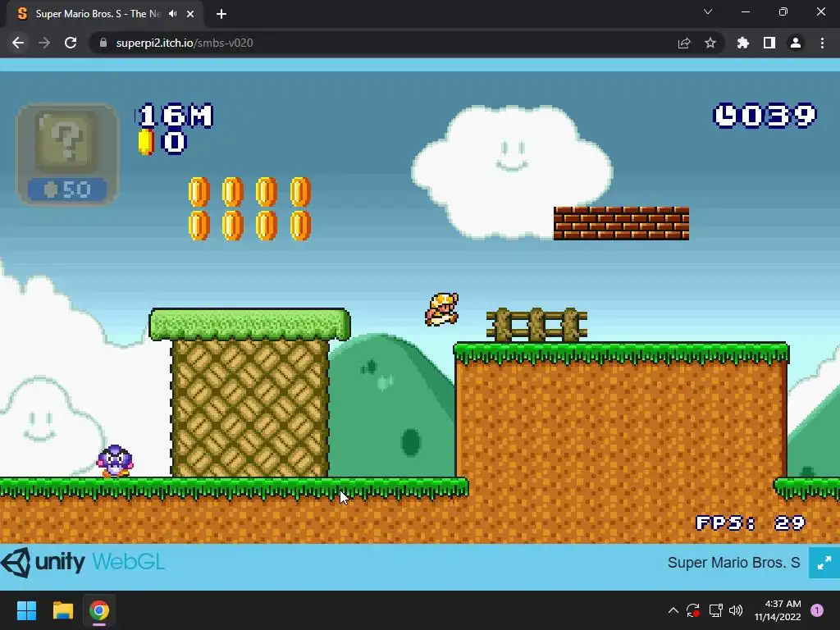Open File Explorer from the taskbar
This screenshot has height=630, width=840.
(x=62, y=610)
